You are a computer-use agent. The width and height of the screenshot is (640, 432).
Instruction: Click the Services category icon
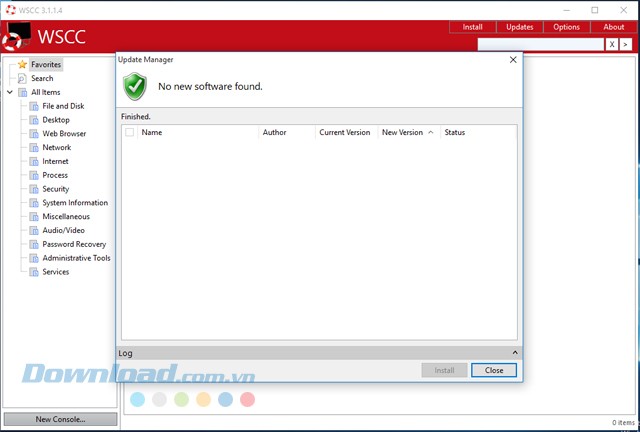tap(34, 272)
